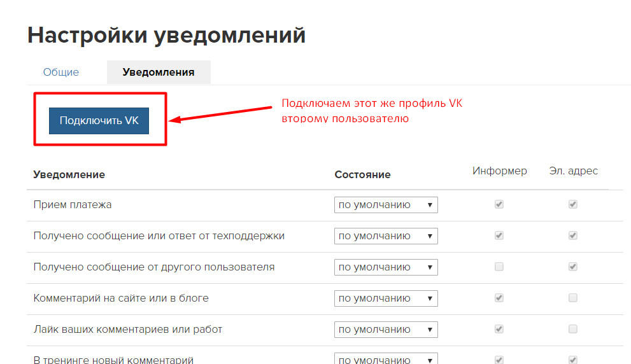This screenshot has height=364, width=631.
Task: Open state dropdown for техподдержки message row
Action: tap(386, 235)
